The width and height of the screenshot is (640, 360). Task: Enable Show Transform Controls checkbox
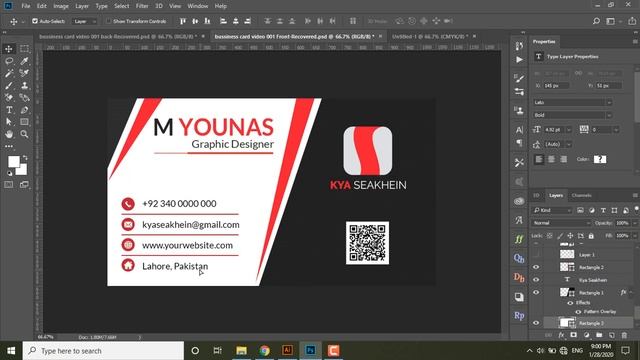pyautogui.click(x=108, y=21)
